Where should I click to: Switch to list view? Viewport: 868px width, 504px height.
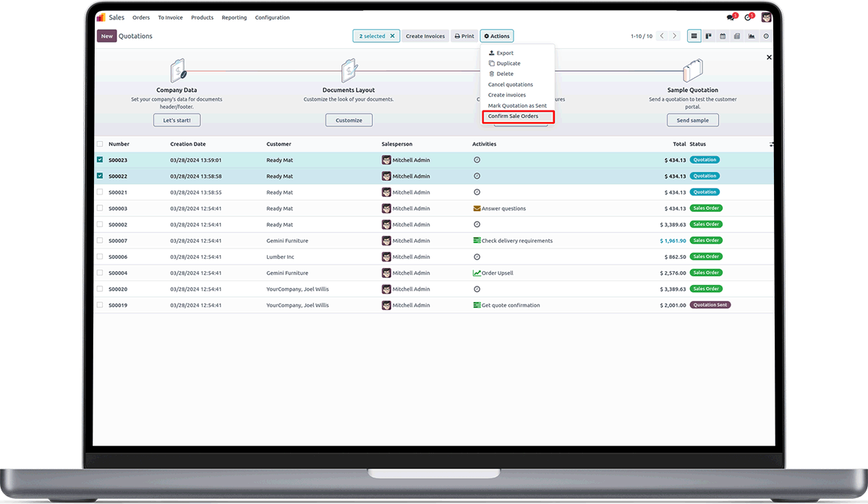point(694,36)
